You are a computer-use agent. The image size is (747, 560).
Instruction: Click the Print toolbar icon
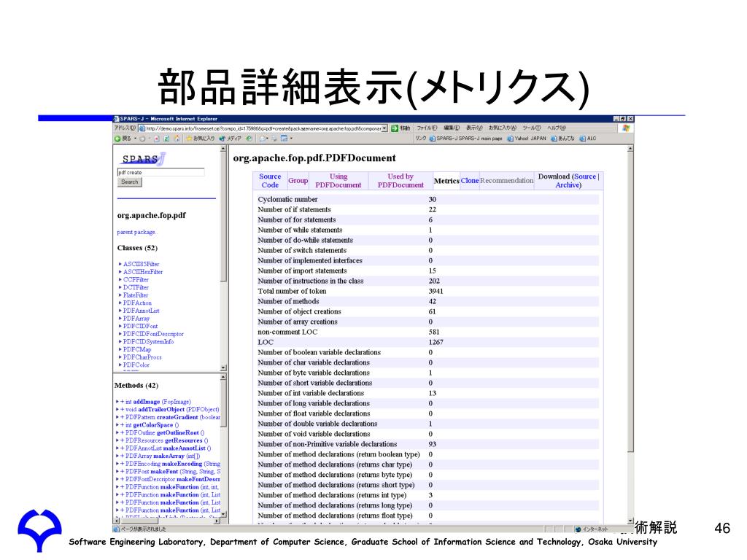click(274, 139)
